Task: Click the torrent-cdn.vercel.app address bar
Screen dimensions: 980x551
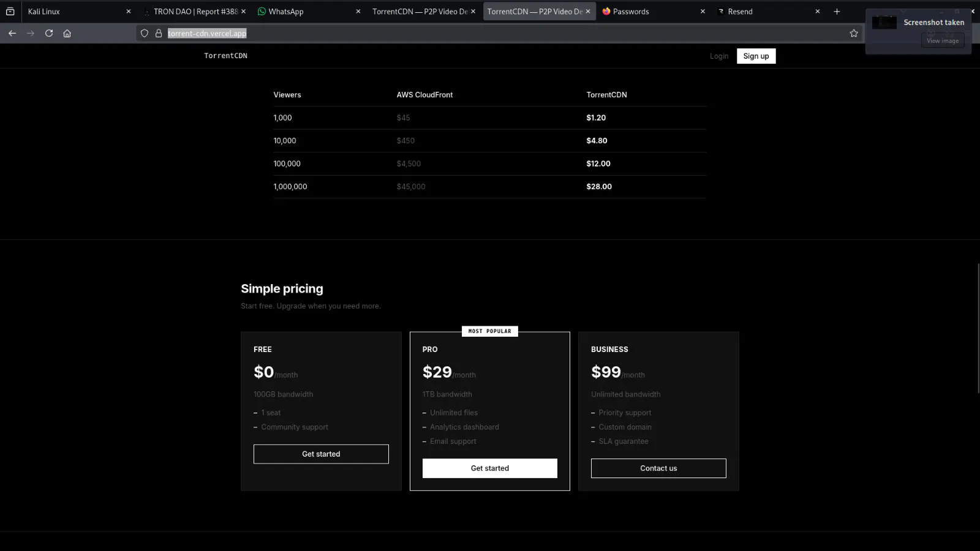Action: click(499, 34)
